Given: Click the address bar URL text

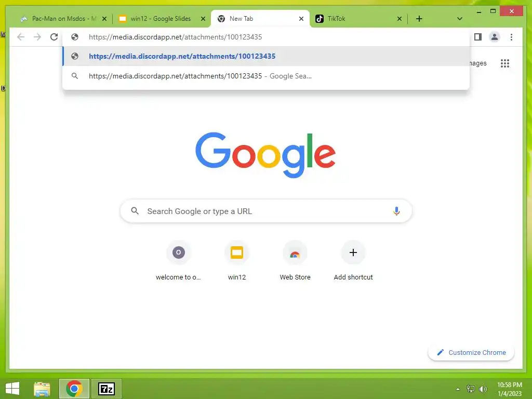Looking at the screenshot, I should (x=176, y=37).
